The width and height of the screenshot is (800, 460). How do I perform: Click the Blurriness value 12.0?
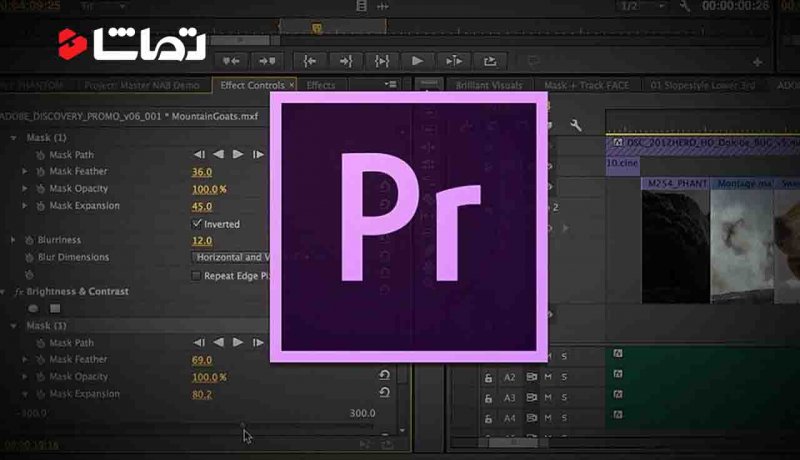[x=201, y=241]
